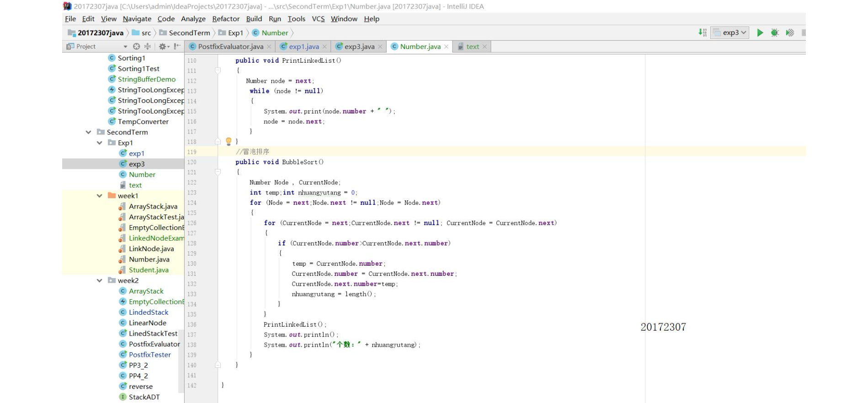The width and height of the screenshot is (868, 403).
Task: Click the 20172307java breadcrumb
Action: (x=96, y=32)
